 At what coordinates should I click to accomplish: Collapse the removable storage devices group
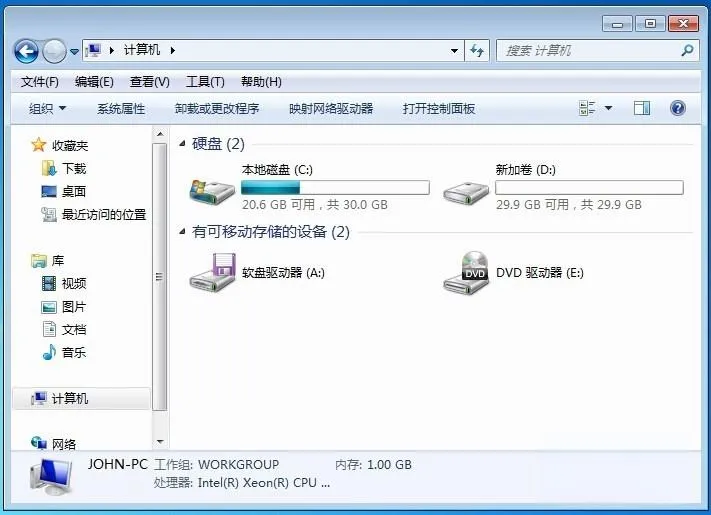point(182,232)
